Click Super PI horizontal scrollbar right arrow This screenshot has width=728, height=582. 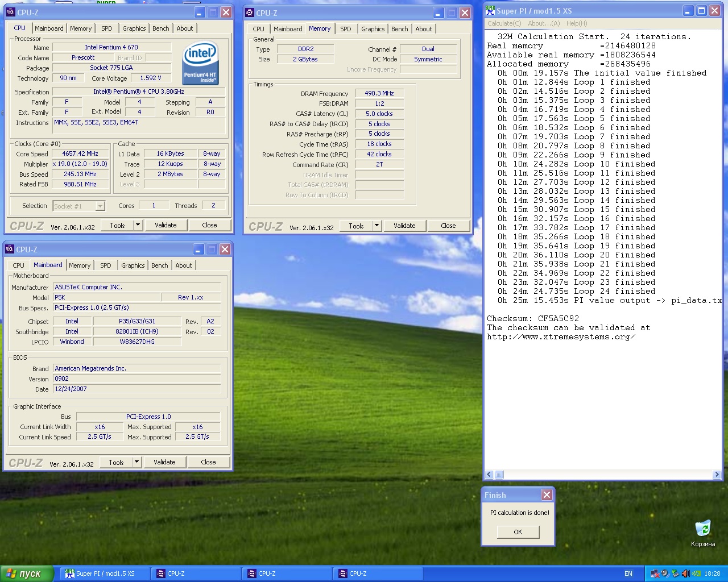pos(717,475)
